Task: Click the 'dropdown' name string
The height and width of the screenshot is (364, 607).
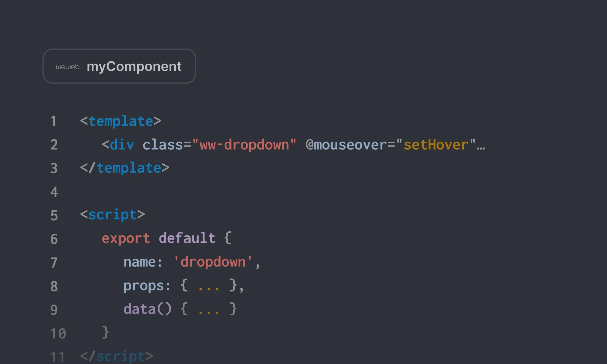Action: click(x=213, y=262)
